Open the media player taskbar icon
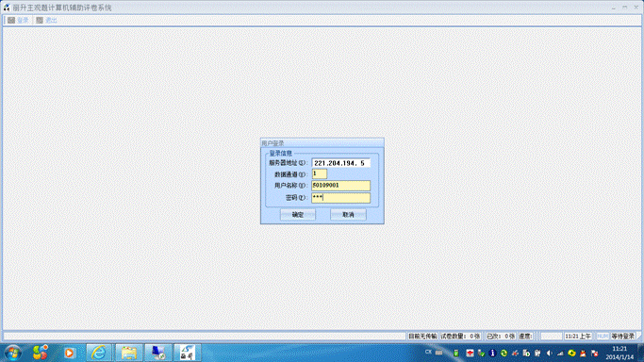Viewport: 644px width, 362px height. point(69,353)
